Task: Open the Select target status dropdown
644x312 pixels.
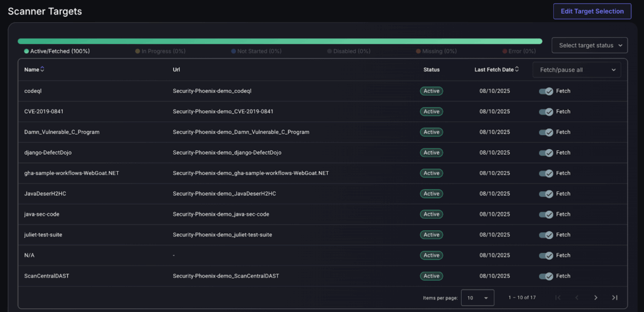Action: [x=589, y=45]
